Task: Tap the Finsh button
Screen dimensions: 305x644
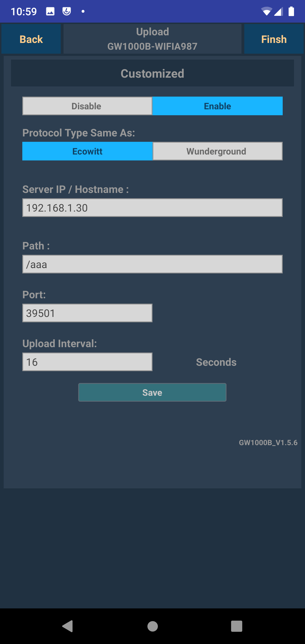Action: [x=274, y=39]
